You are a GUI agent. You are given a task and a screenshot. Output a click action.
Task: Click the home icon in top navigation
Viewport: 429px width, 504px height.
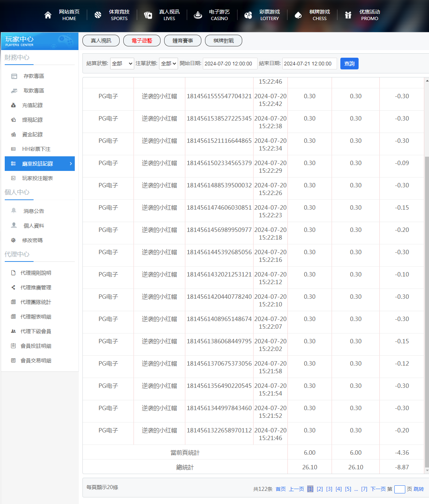48,15
